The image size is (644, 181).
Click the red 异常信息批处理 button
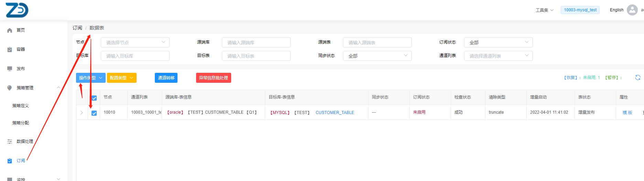pos(213,78)
